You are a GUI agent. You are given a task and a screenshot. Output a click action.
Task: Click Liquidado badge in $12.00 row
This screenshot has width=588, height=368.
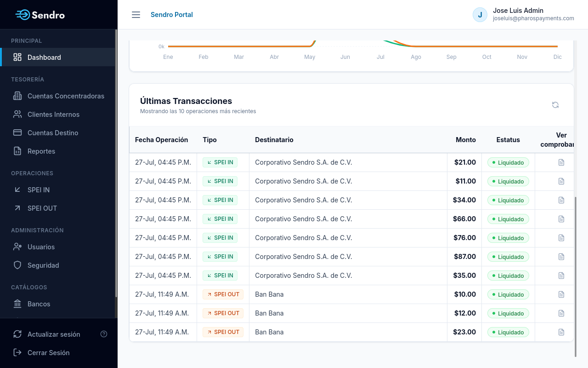click(x=508, y=313)
